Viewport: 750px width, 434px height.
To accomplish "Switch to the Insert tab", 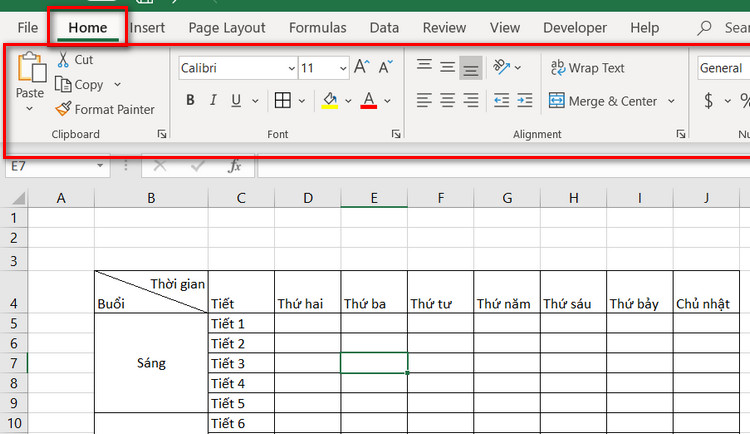I will pos(147,28).
